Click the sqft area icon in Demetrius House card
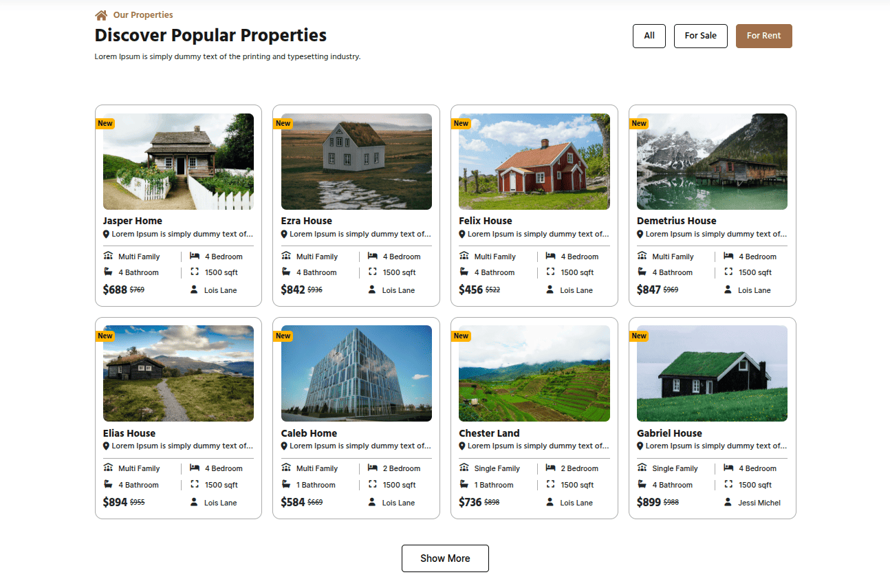 click(728, 272)
